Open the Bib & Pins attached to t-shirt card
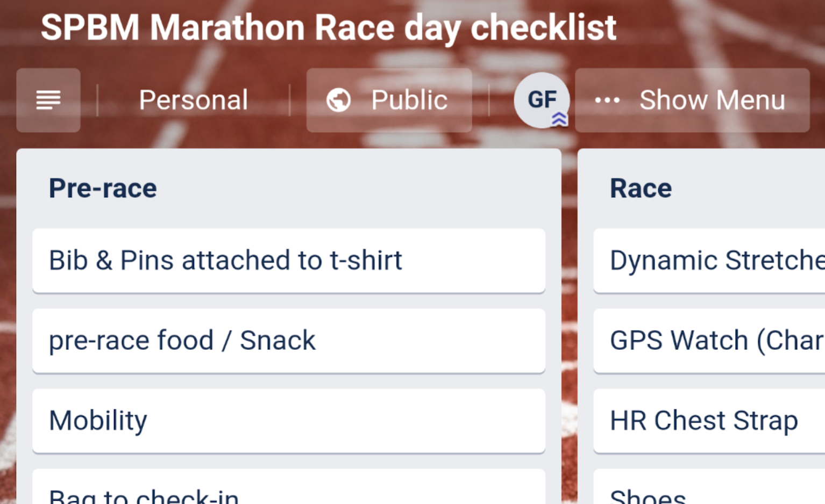825x504 pixels. coord(289,261)
